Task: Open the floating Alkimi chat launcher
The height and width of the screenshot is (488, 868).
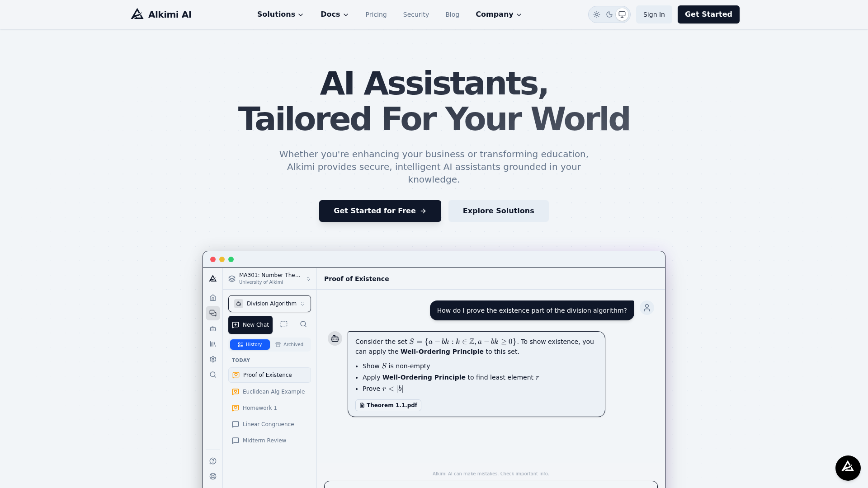Action: pos(848,468)
